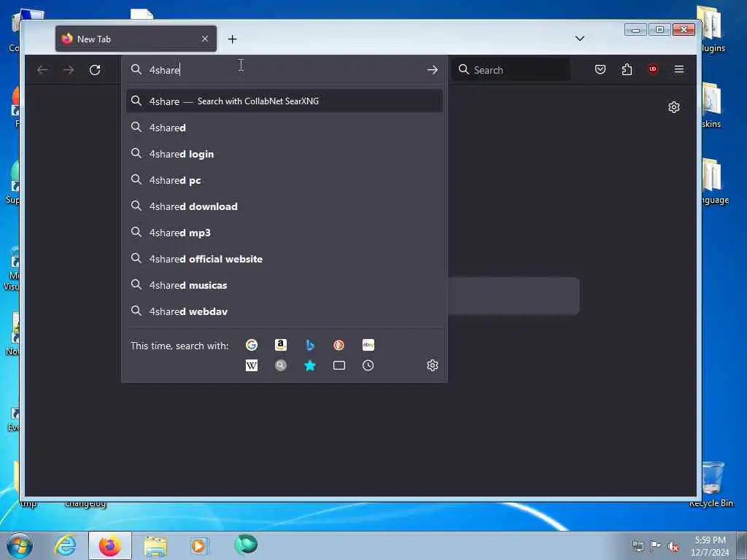Viewport: 747px width, 560px height.
Task: Select the New Tab tab
Action: pyautogui.click(x=136, y=39)
